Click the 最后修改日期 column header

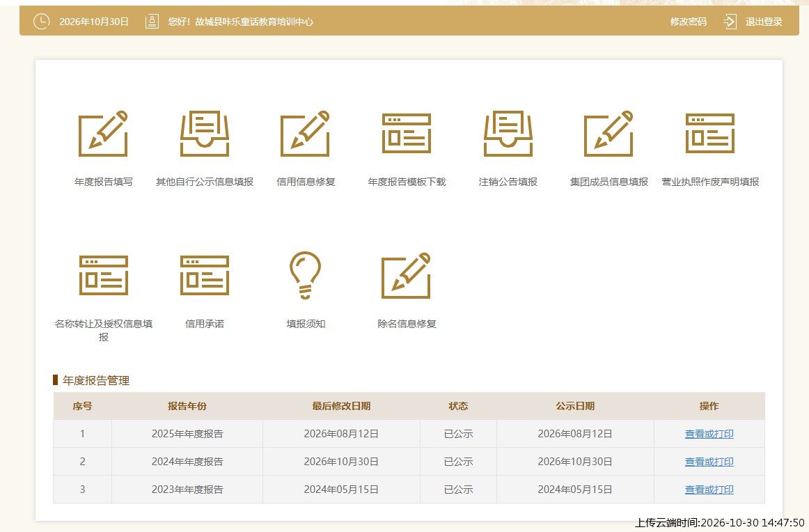(x=341, y=406)
